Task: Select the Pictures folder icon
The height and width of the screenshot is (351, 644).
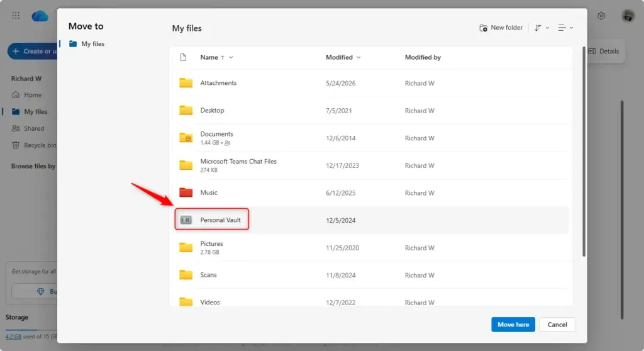Action: [x=186, y=247]
